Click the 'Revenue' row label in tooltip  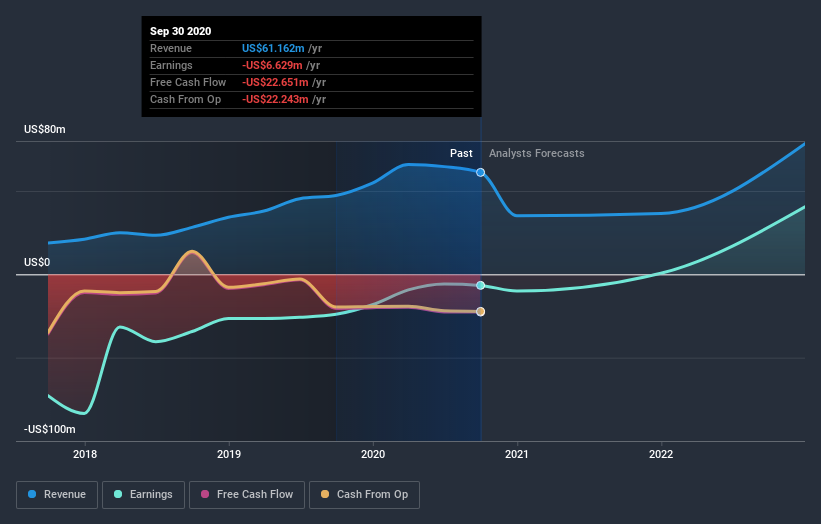click(x=171, y=48)
